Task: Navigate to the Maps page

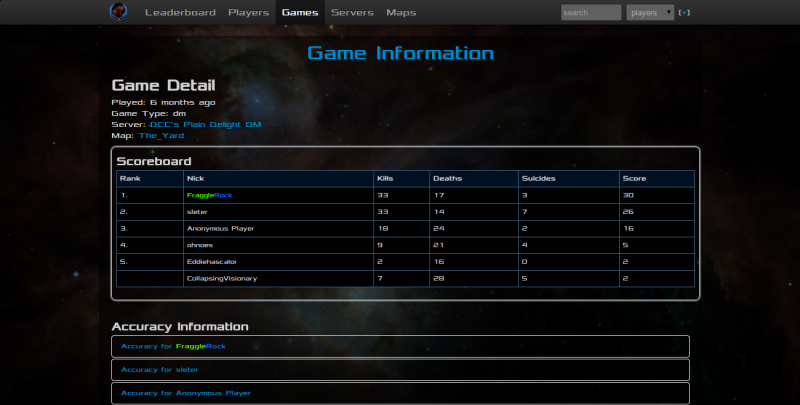Action: [401, 13]
